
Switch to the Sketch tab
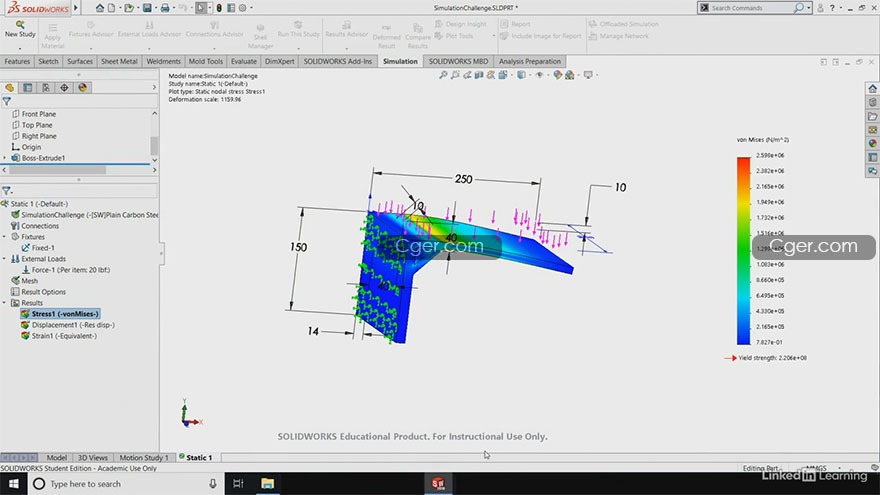coord(48,61)
